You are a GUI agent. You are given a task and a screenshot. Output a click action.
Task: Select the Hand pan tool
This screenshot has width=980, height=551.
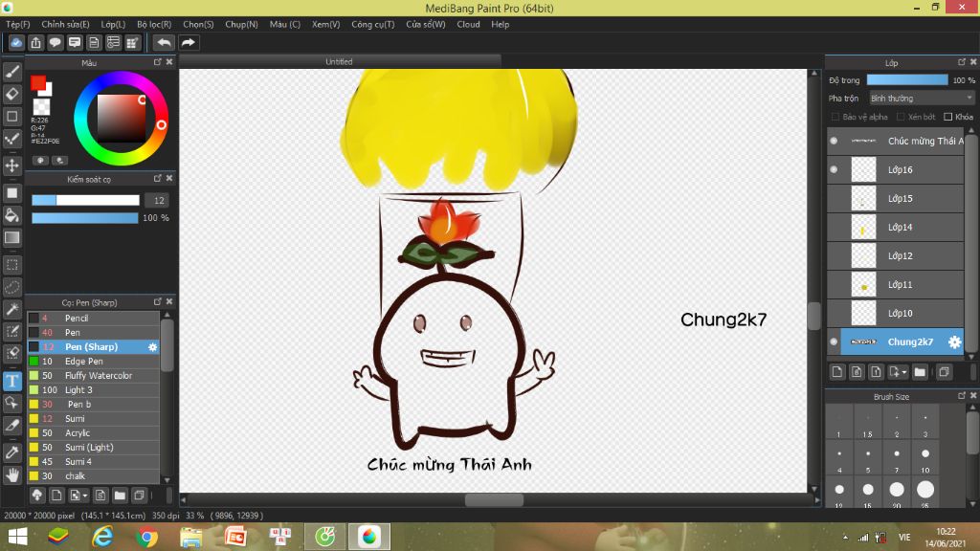point(11,475)
